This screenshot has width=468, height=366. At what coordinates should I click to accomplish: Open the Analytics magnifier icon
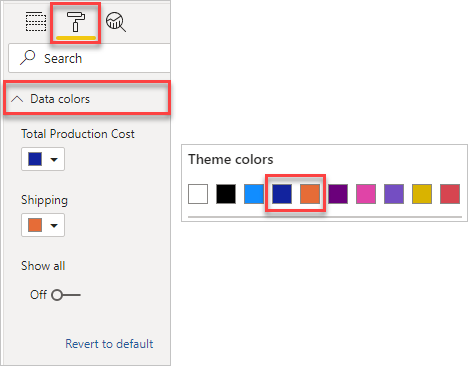tap(116, 22)
